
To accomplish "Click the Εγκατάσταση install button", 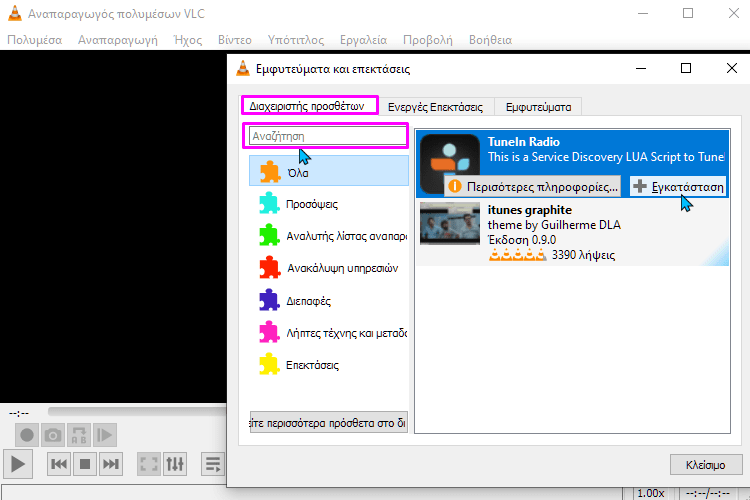I will click(678, 187).
